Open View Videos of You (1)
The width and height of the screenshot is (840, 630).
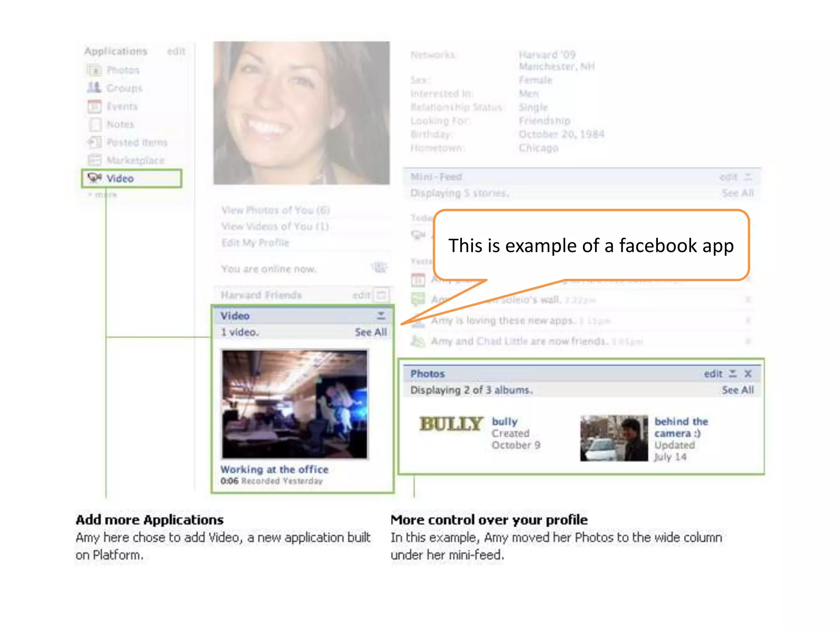[x=275, y=226]
